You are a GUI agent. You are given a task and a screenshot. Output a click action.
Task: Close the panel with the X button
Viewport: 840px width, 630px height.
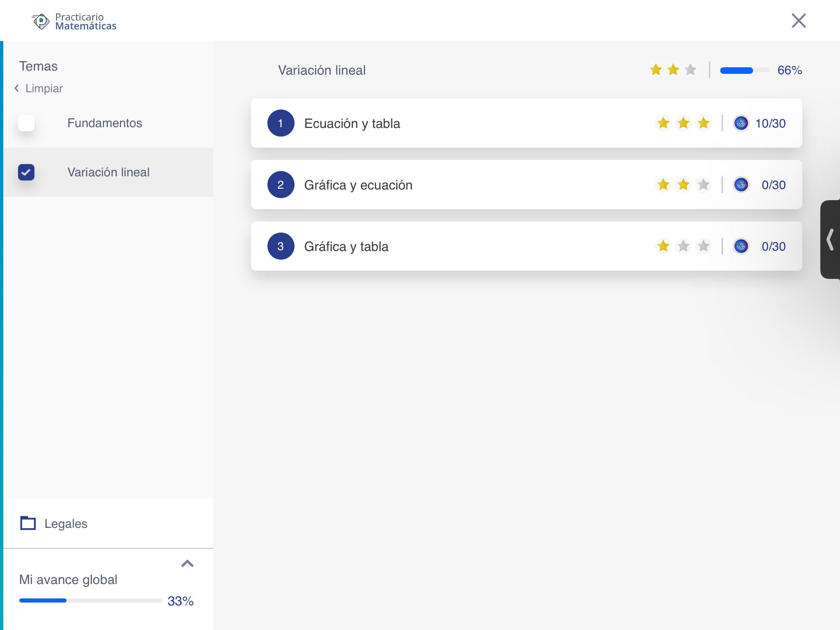[x=798, y=21]
